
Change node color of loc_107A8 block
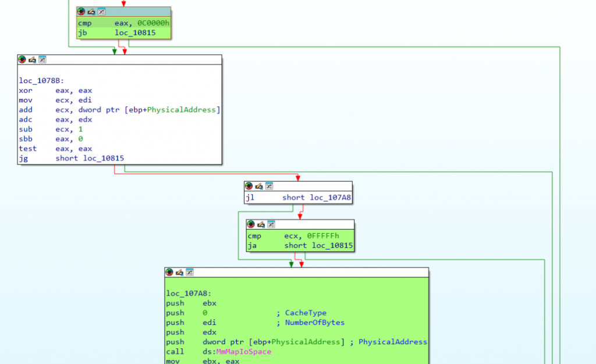pos(169,272)
